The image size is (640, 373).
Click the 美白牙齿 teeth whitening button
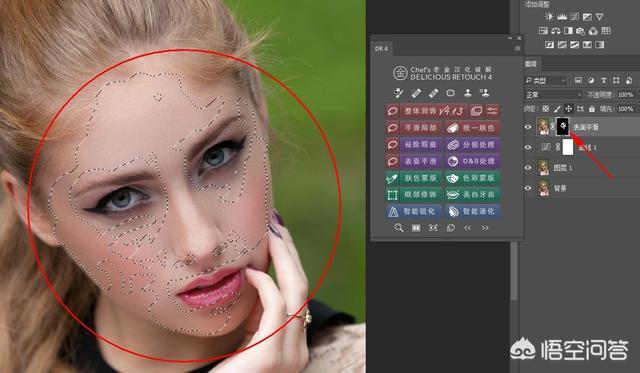tap(472, 195)
